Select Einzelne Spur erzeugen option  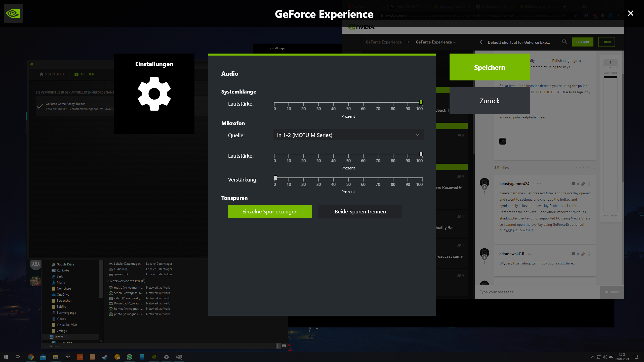pyautogui.click(x=270, y=211)
